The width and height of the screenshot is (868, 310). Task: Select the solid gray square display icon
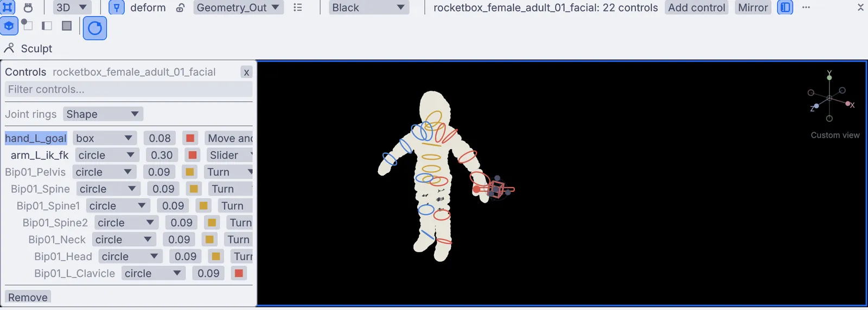[67, 25]
